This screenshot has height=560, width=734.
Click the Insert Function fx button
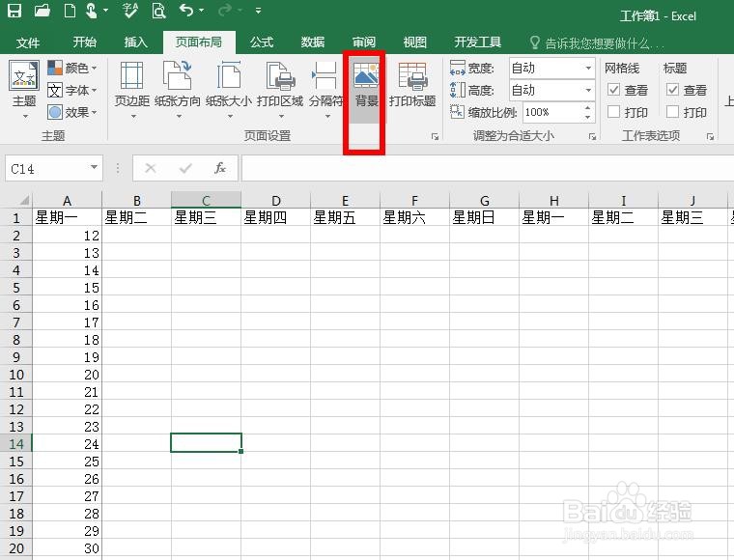pyautogui.click(x=220, y=168)
